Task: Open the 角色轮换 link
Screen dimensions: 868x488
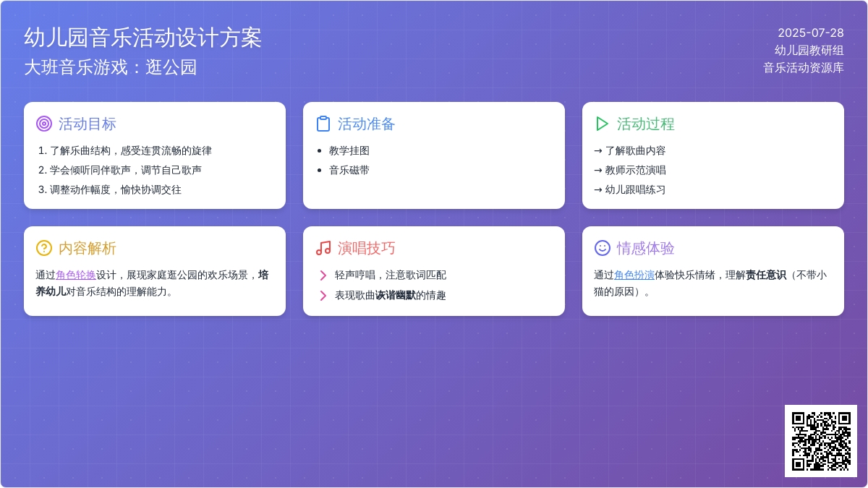Action: pos(76,275)
